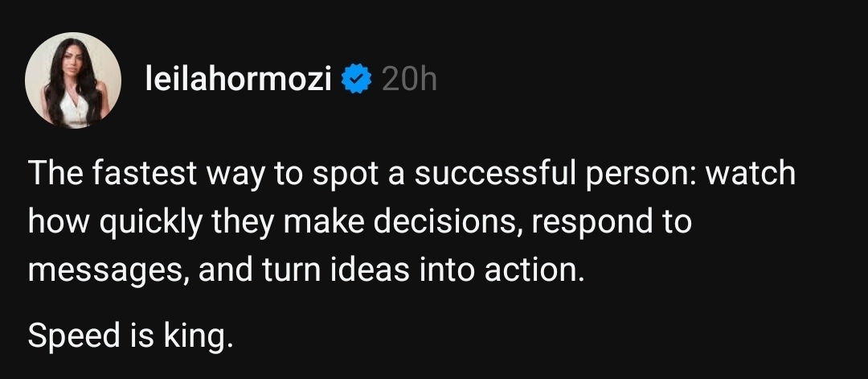Image resolution: width=868 pixels, height=379 pixels.
Task: Click the line "Speed is king."
Action: tap(130, 335)
